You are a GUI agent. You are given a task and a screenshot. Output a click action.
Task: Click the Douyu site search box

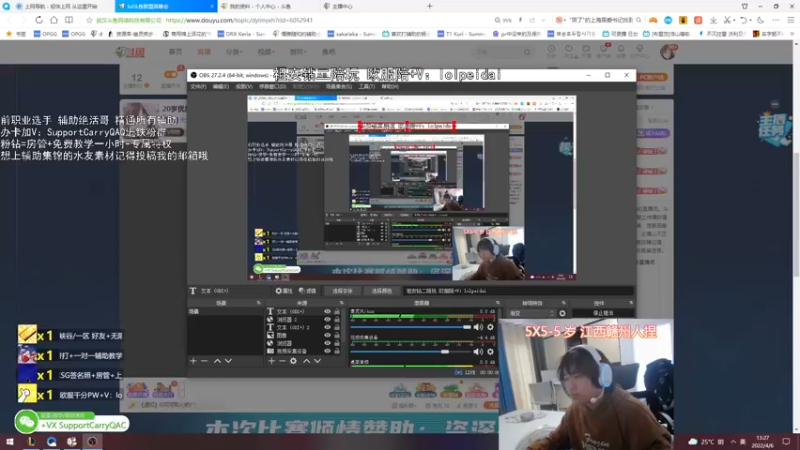(x=503, y=52)
